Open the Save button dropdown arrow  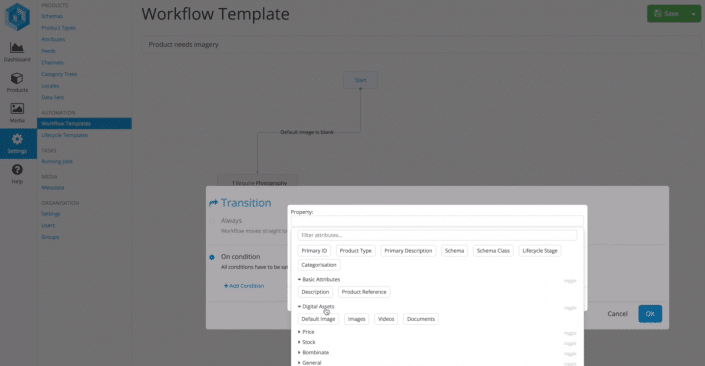(693, 13)
